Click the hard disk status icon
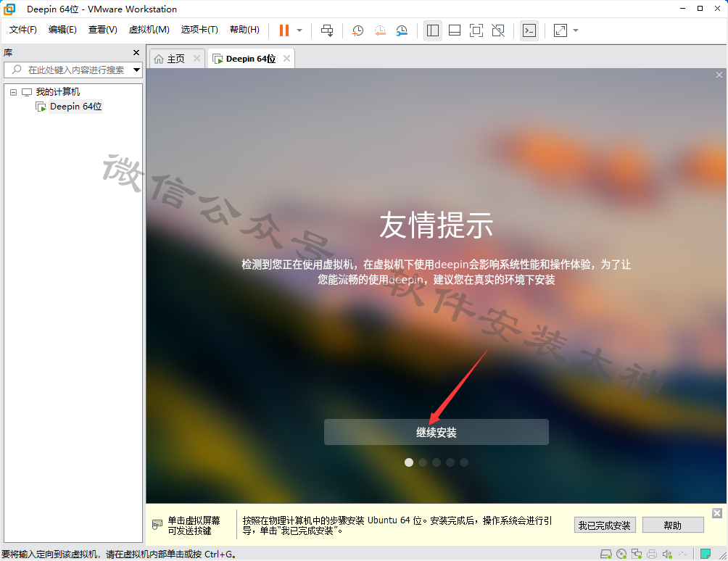The image size is (728, 561). (605, 554)
